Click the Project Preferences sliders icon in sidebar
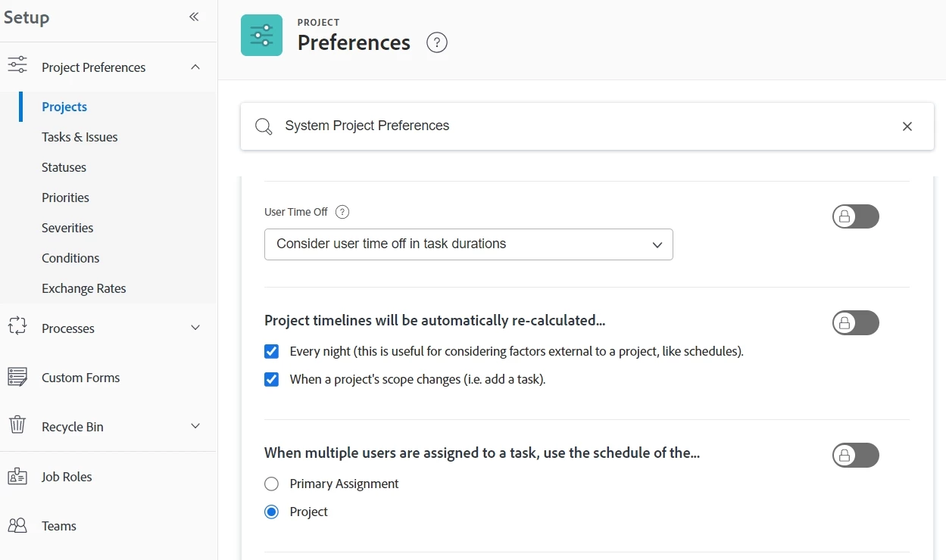Image resolution: width=946 pixels, height=560 pixels. [17, 65]
